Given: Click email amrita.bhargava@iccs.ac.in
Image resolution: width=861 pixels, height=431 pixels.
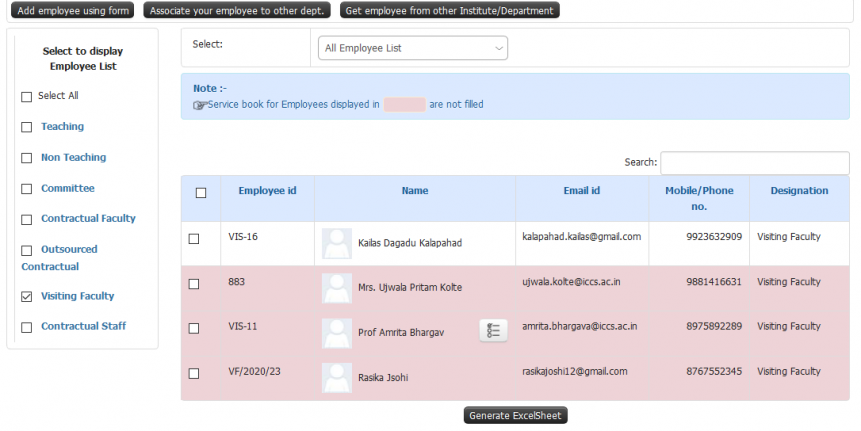Looking at the screenshot, I should pyautogui.click(x=579, y=326).
